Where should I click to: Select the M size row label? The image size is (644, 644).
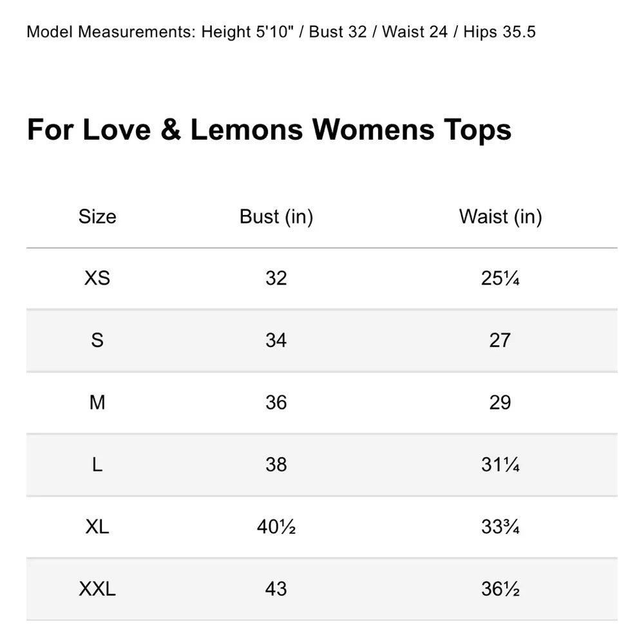97,402
